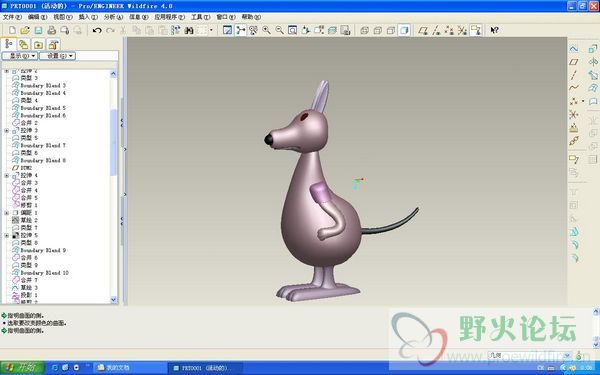Switch to the 我的文档 taskbar window

(x=130, y=368)
